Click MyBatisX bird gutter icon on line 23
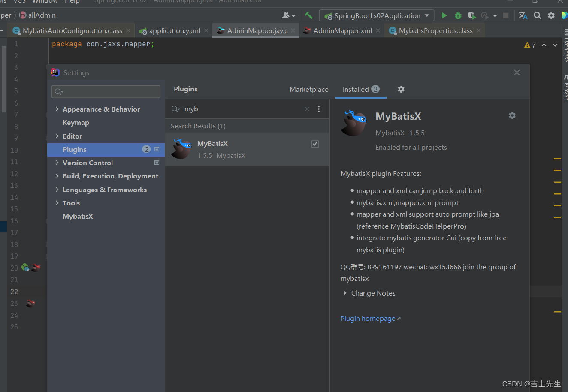The width and height of the screenshot is (568, 392). (30, 303)
